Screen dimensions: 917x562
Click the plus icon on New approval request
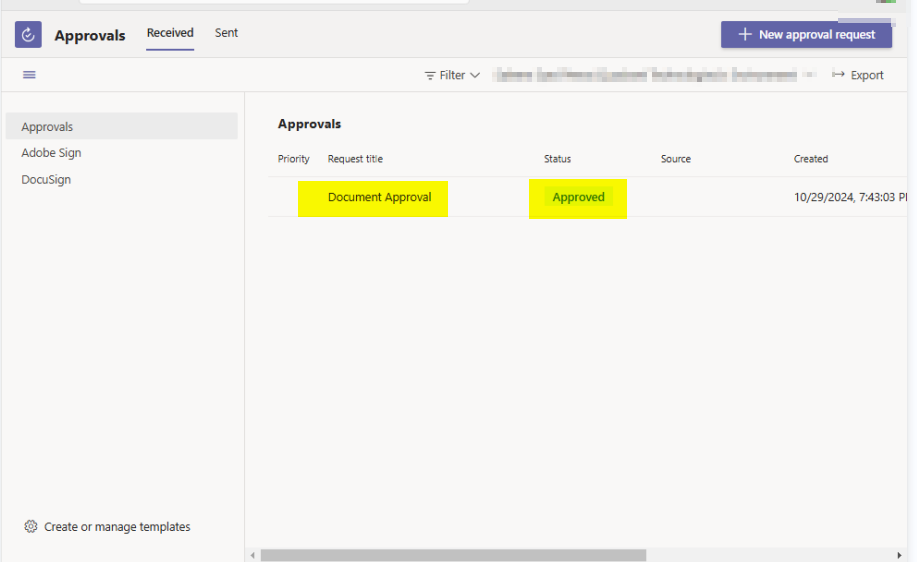(x=744, y=35)
